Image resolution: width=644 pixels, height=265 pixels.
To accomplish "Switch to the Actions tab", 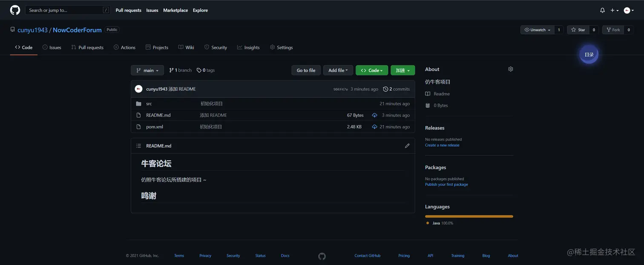I will tap(124, 47).
